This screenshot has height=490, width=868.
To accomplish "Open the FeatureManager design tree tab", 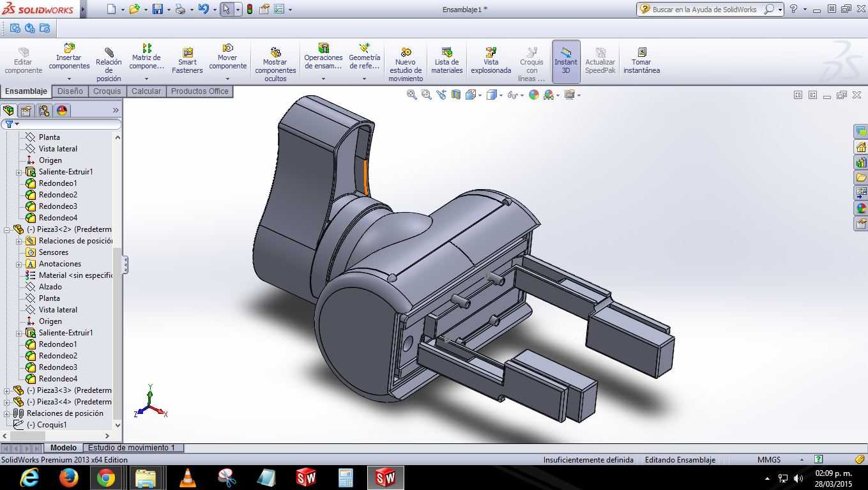I will [9, 111].
